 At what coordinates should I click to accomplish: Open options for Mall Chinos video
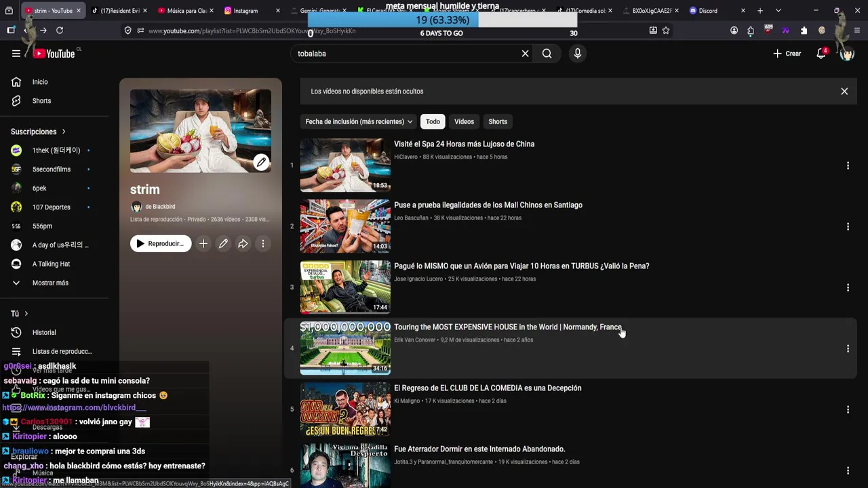[848, 226]
